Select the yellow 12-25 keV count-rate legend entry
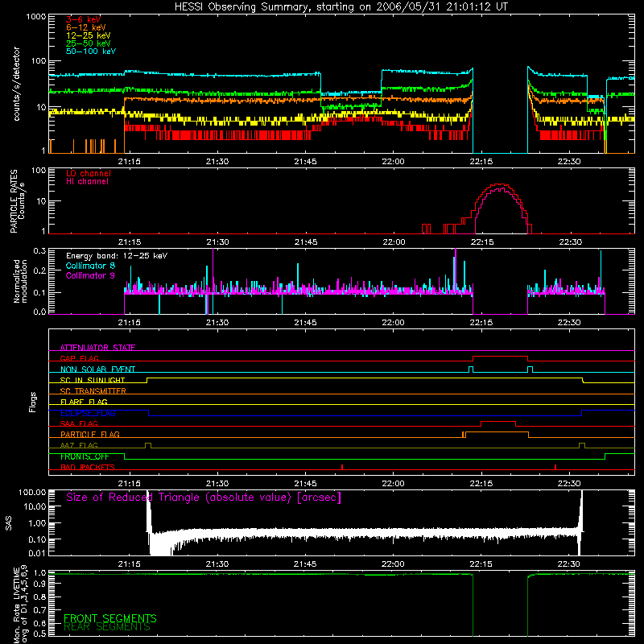The image size is (644, 644). coord(89,35)
